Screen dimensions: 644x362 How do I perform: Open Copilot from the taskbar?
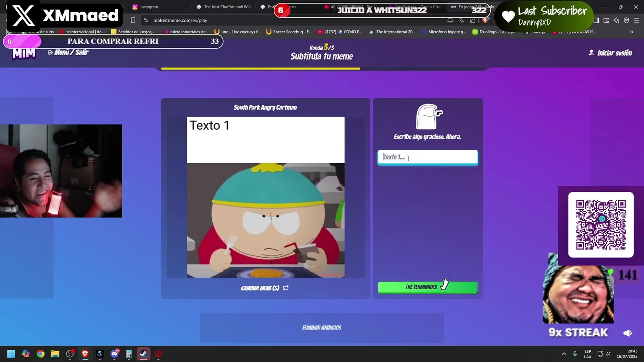[26, 354]
